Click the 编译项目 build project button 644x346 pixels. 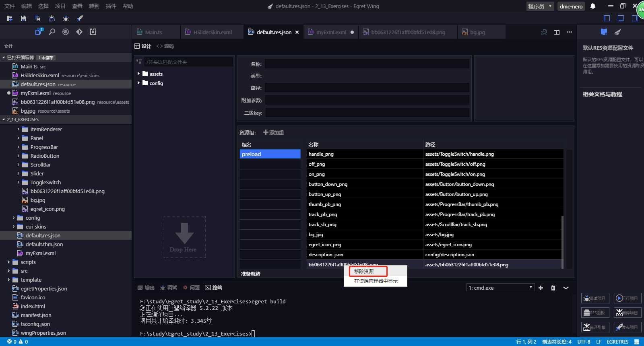[x=627, y=313]
